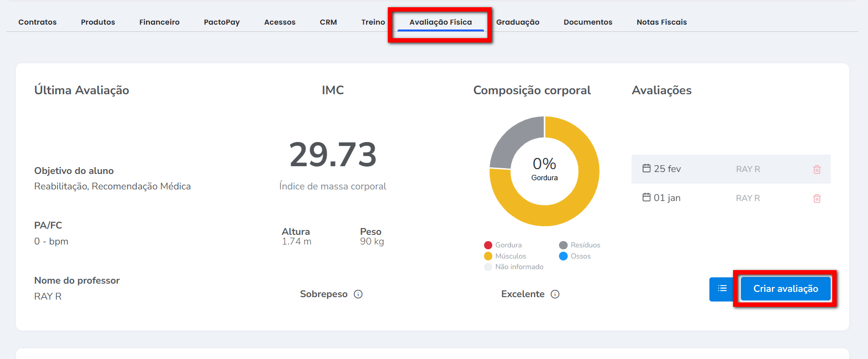
Task: Toggle Não informado legend entry
Action: coord(514,267)
